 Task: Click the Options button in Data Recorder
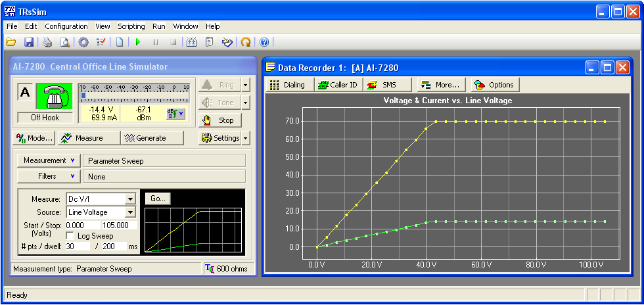pyautogui.click(x=495, y=85)
